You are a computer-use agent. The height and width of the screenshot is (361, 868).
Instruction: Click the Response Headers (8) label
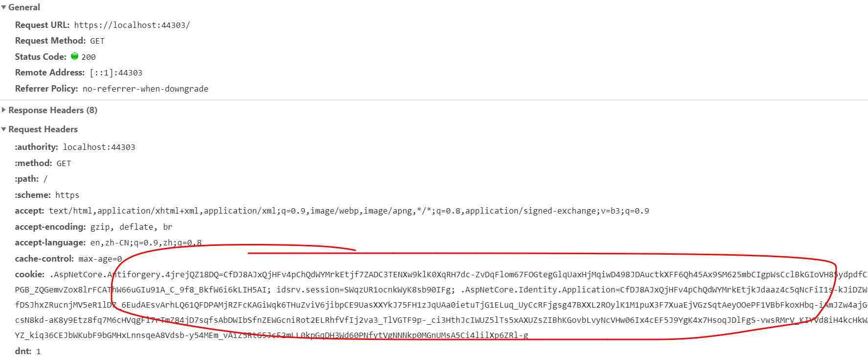[x=52, y=110]
